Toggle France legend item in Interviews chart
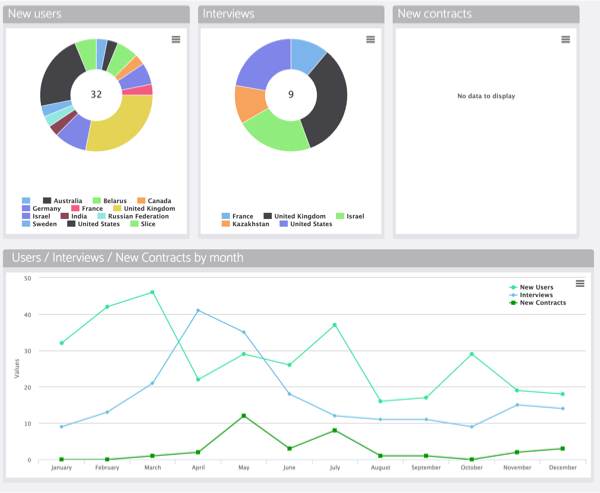This screenshot has height=493, width=600. pos(237,216)
